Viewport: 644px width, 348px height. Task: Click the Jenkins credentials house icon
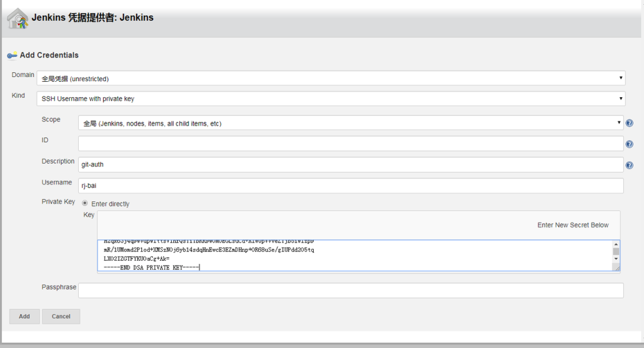point(18,19)
